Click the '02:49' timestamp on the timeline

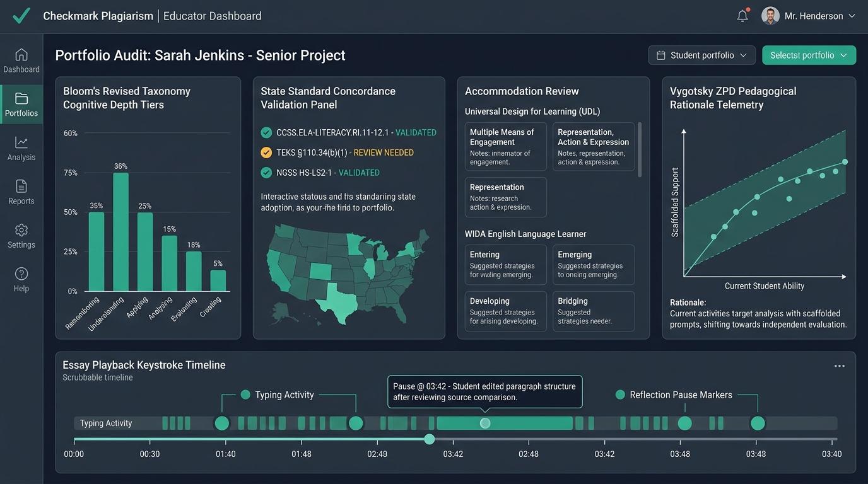click(377, 454)
